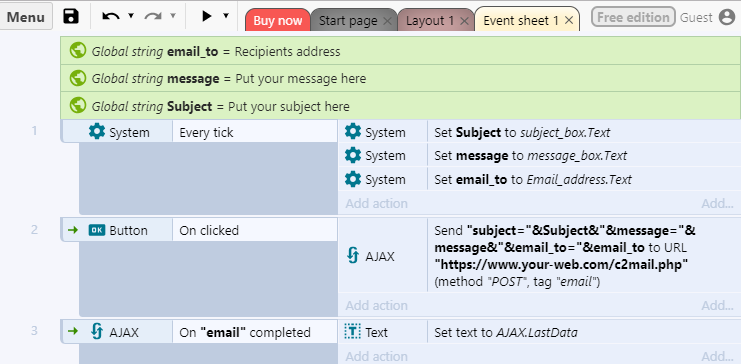Expand the preview options dropdown arrow
Screen dimensions: 741x364
[226, 16]
